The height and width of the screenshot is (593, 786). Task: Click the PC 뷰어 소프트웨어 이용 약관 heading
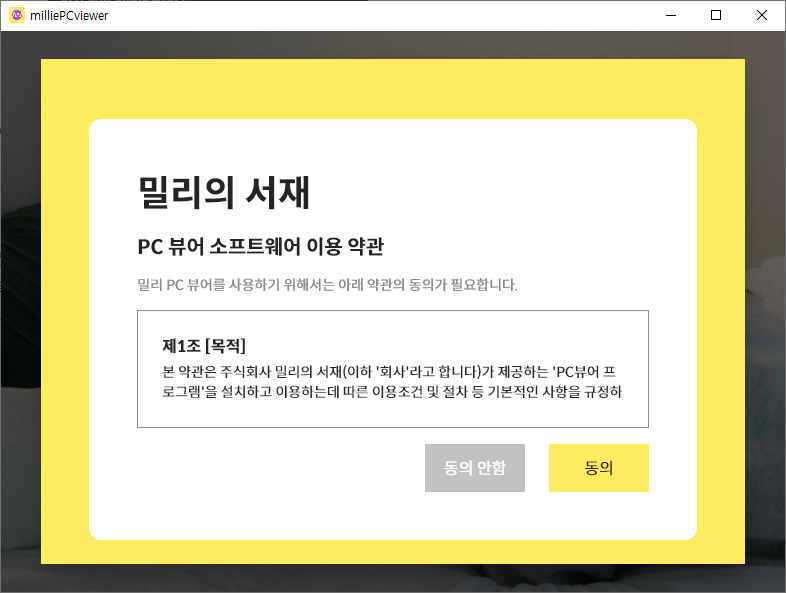coord(261,247)
